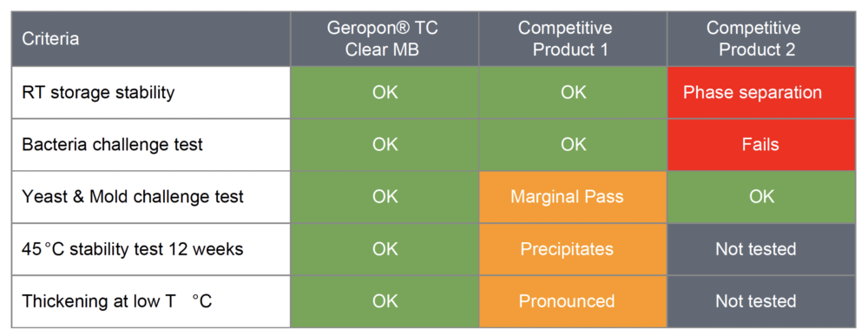
Task: Click the red Phase separation cell
Action: tap(762, 92)
